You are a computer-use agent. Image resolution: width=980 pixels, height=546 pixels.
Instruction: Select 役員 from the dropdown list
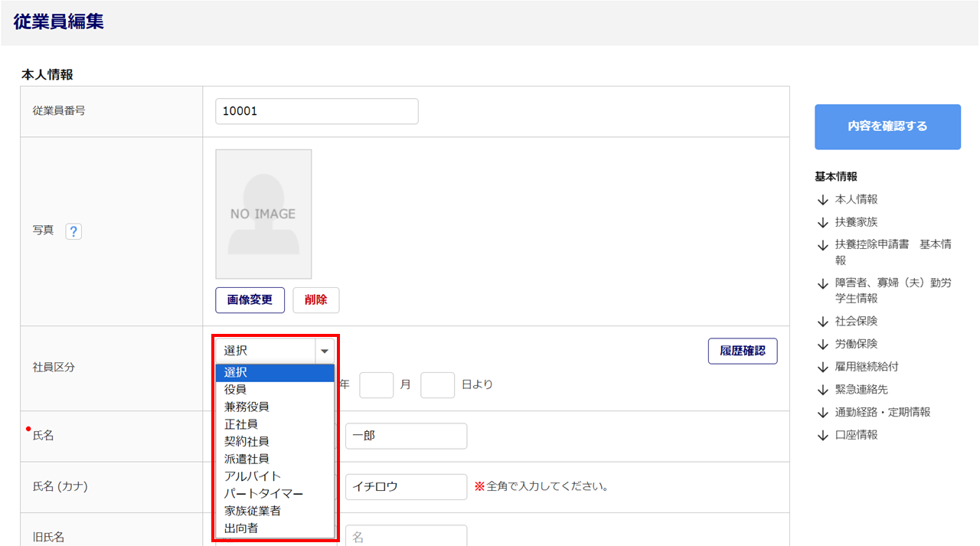235,389
